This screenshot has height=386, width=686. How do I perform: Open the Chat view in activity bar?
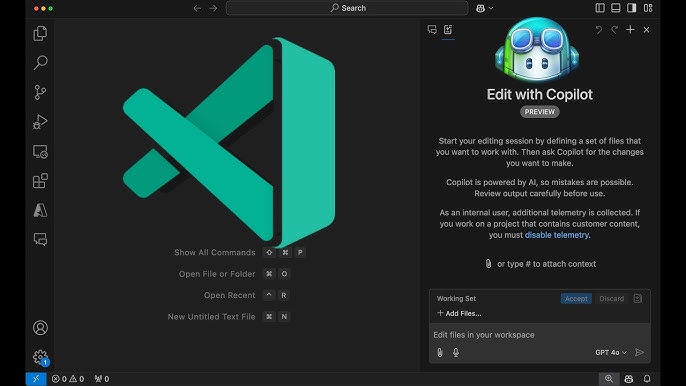click(40, 239)
